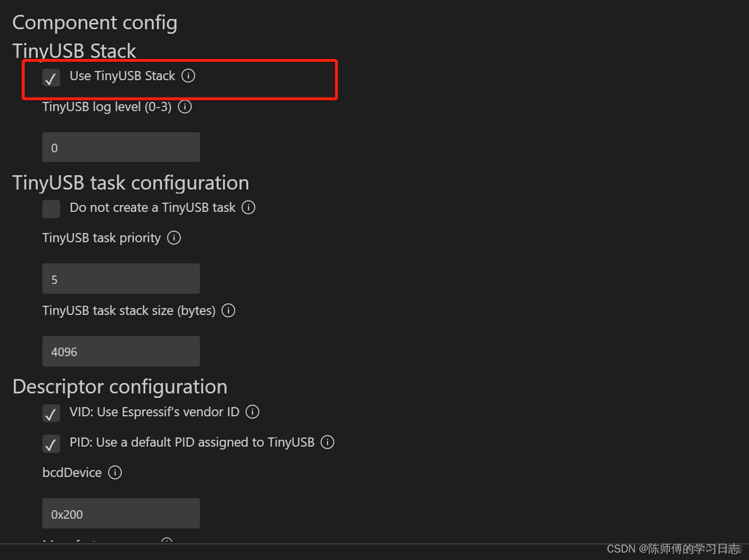749x560 pixels.
Task: Select the TinyUSB task configuration heading
Action: (x=131, y=183)
